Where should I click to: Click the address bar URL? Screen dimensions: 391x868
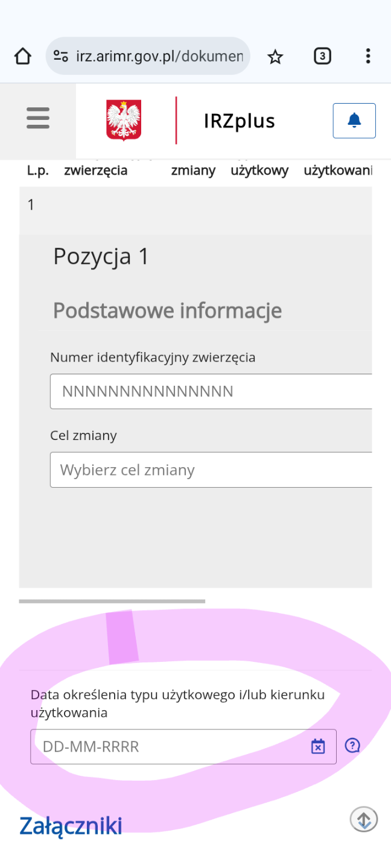(159, 57)
